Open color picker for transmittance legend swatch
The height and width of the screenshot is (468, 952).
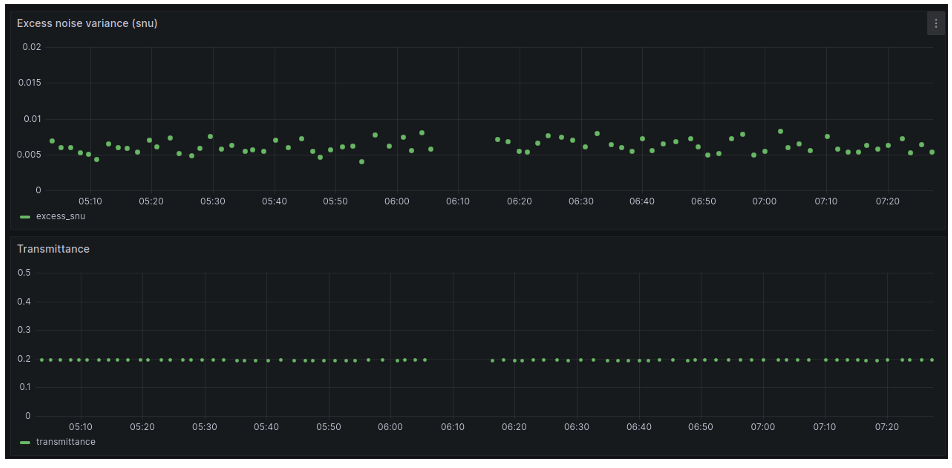25,443
